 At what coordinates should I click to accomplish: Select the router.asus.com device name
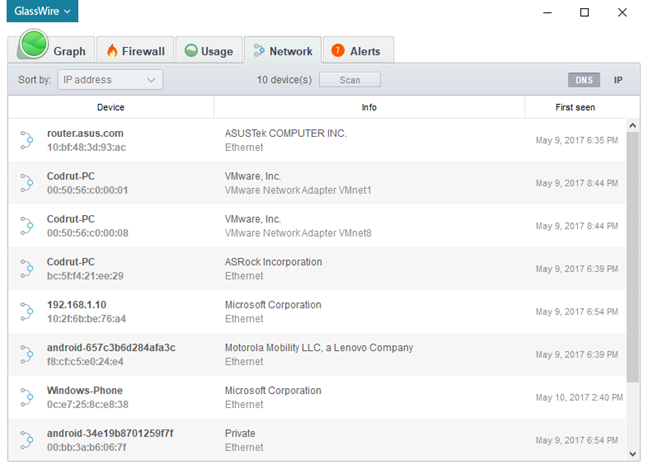[85, 133]
